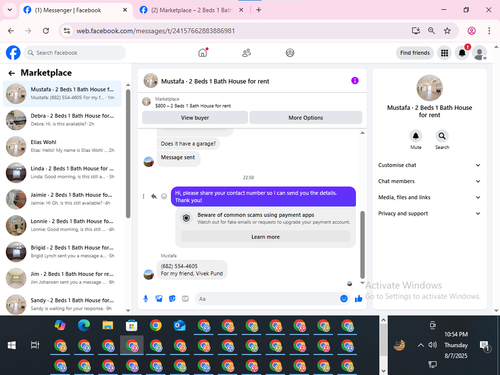
Task: Open Marketplace listing $800 2 Beds link
Action: click(193, 106)
